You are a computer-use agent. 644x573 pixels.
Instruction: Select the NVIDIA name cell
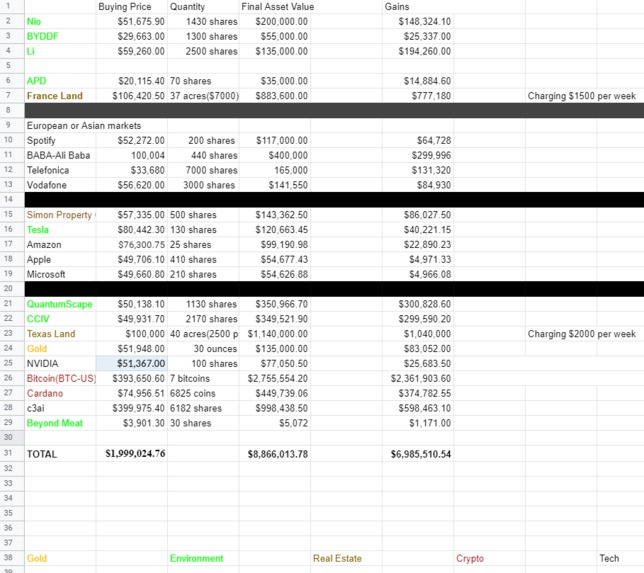click(x=60, y=364)
